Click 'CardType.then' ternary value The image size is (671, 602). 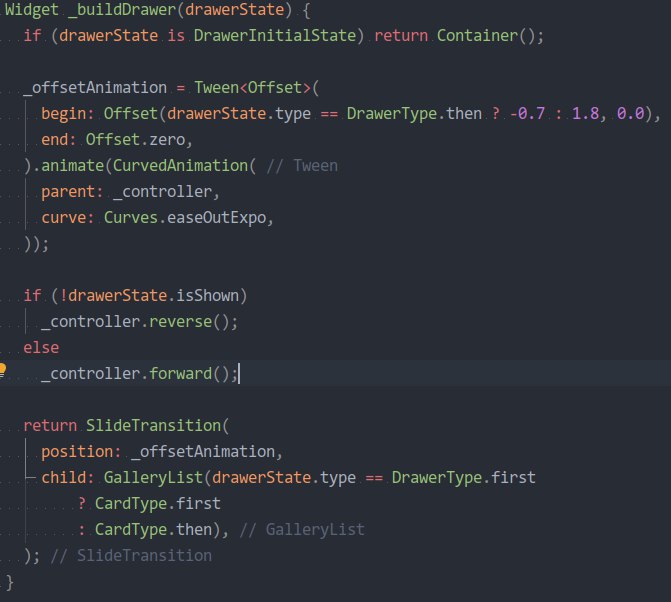point(153,530)
